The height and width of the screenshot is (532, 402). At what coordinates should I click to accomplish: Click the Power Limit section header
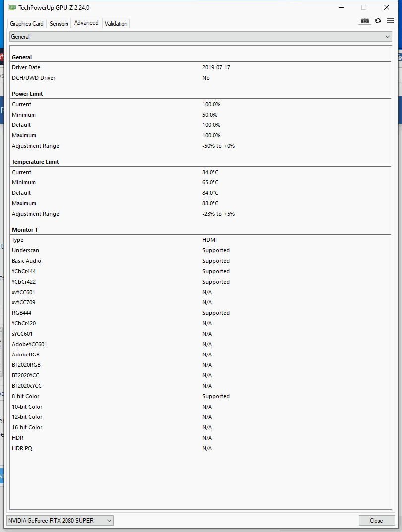[x=27, y=94]
